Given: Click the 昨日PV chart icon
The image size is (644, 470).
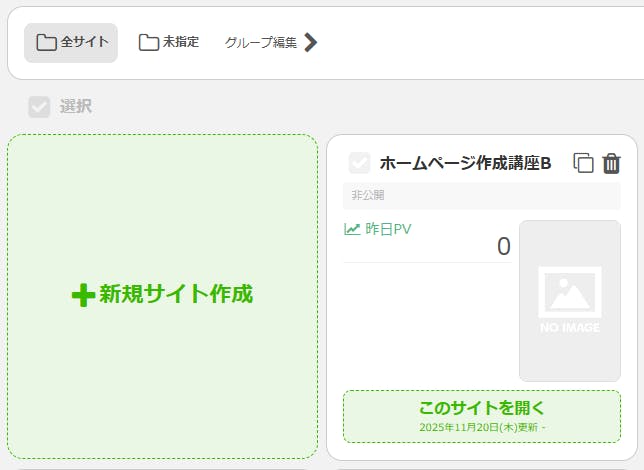Looking at the screenshot, I should point(352,229).
